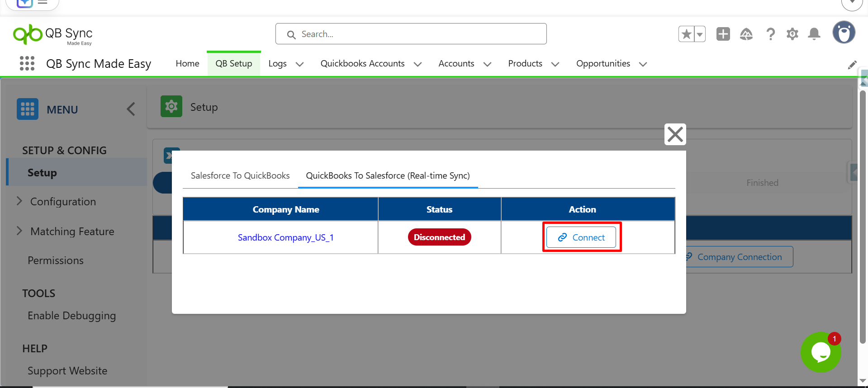Open the Logs tab
868x388 pixels.
click(277, 64)
